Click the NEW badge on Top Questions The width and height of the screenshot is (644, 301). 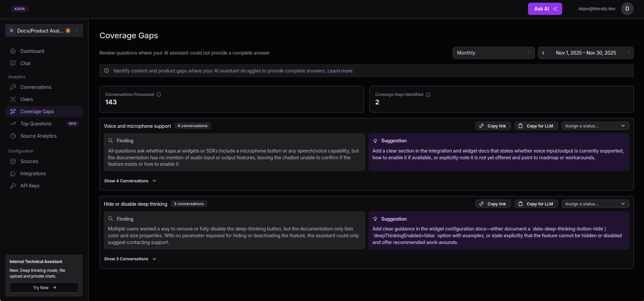[x=73, y=124]
